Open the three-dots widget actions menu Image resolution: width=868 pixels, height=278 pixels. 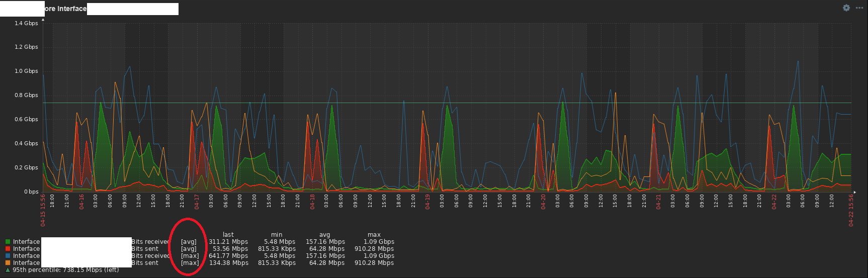(x=859, y=8)
